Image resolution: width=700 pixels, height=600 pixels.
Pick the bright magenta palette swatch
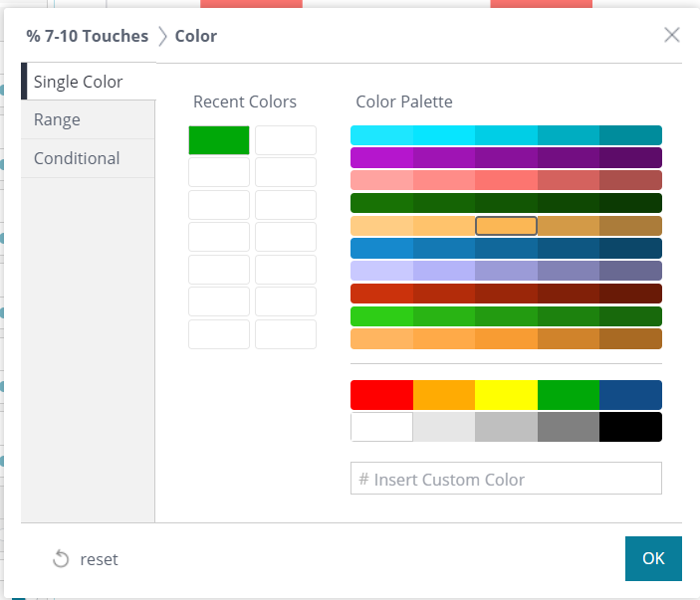[381, 157]
